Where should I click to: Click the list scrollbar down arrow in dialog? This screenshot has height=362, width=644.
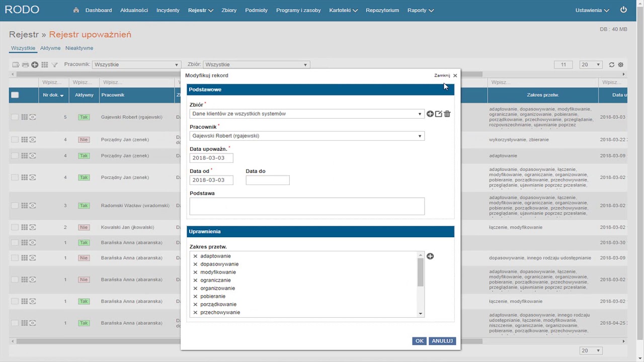(421, 314)
